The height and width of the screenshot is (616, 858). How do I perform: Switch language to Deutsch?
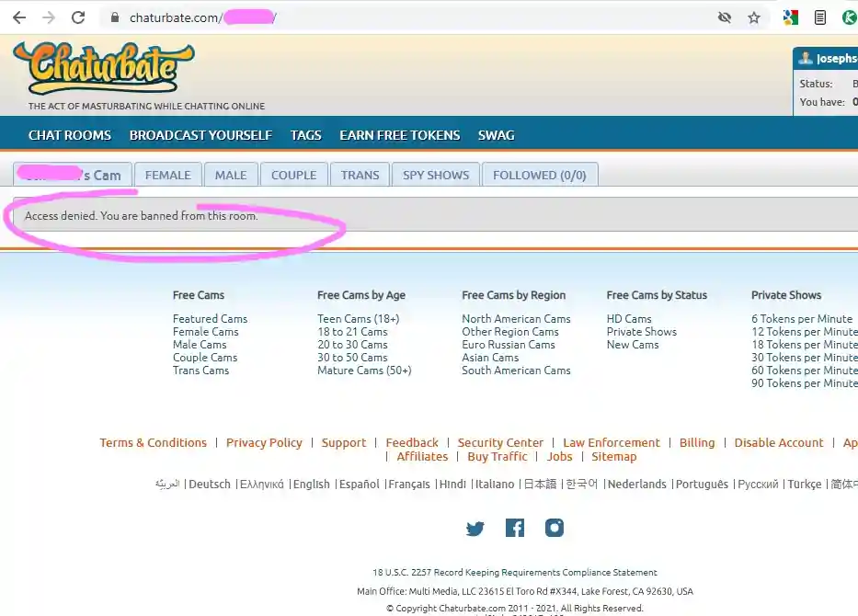point(210,485)
